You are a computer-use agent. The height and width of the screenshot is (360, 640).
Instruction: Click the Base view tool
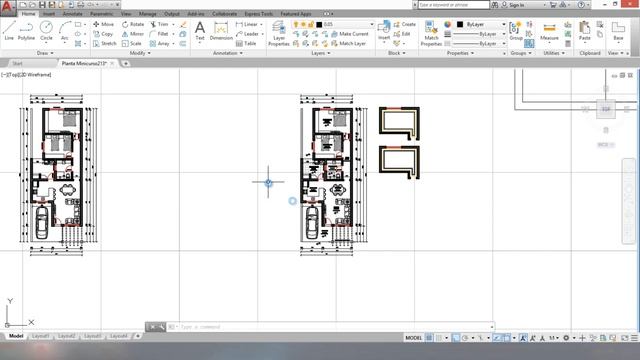pyautogui.click(x=618, y=31)
